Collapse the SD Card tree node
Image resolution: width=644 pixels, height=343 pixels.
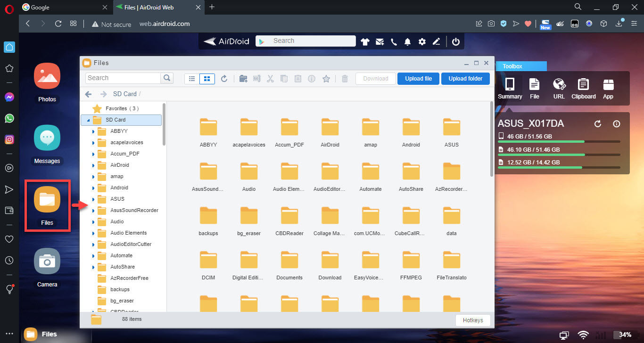(x=88, y=121)
